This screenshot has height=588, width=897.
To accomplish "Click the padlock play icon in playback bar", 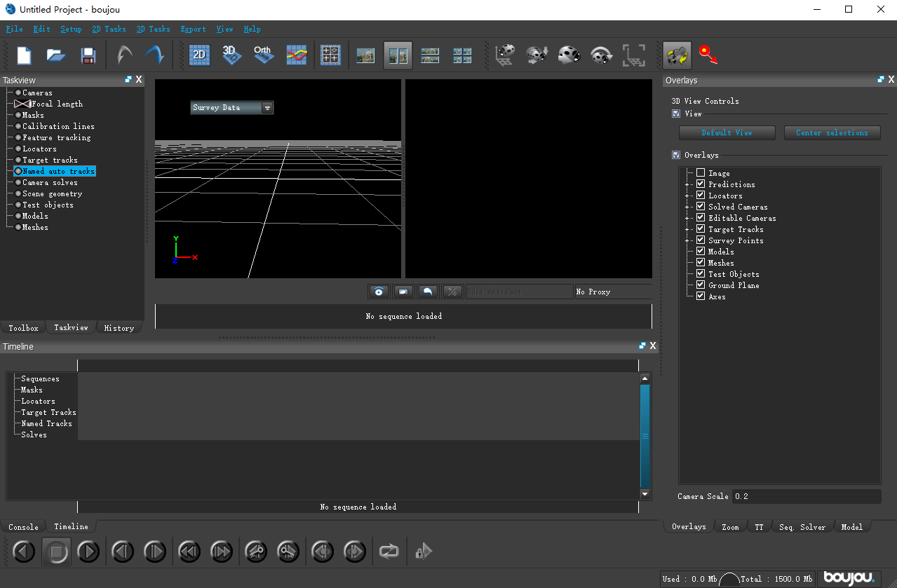I will pyautogui.click(x=423, y=552).
